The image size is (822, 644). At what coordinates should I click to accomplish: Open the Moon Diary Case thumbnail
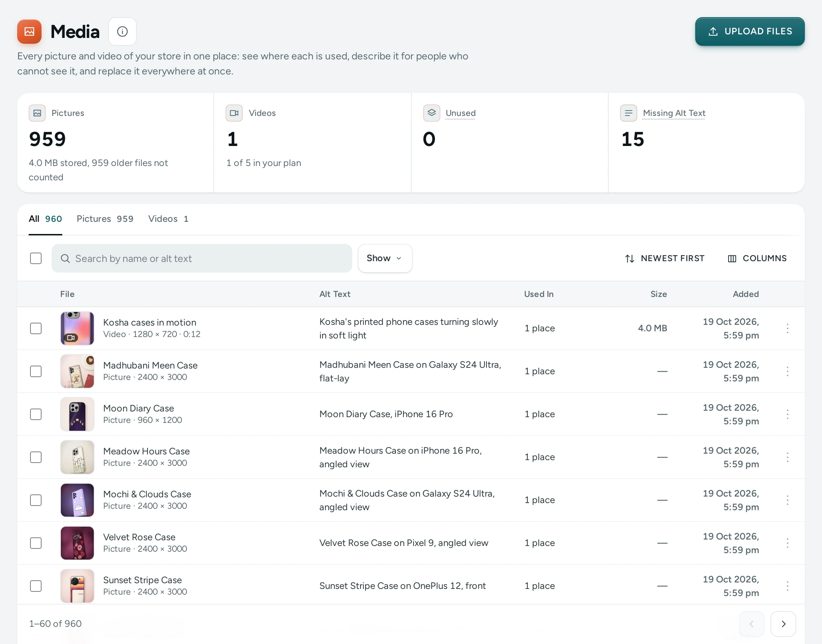click(x=77, y=414)
